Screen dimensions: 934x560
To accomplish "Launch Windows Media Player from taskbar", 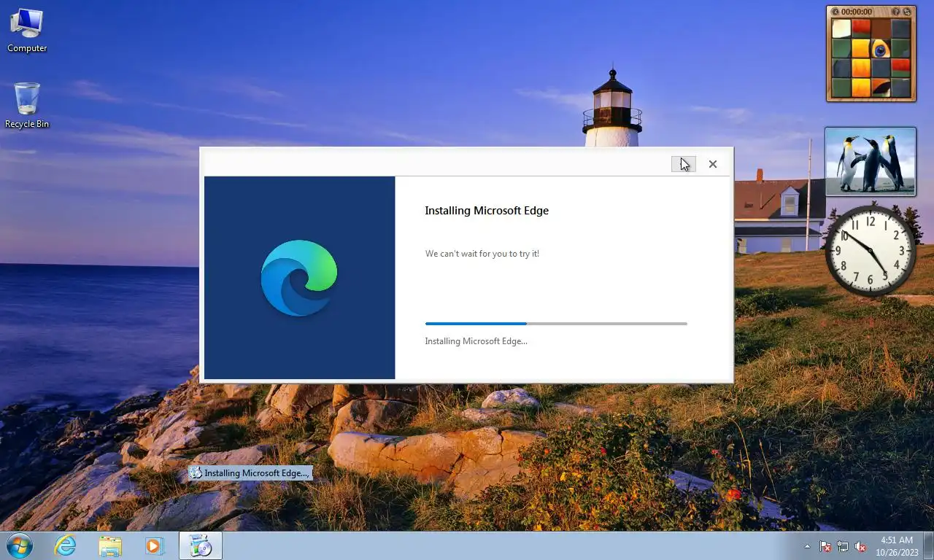I will click(154, 545).
